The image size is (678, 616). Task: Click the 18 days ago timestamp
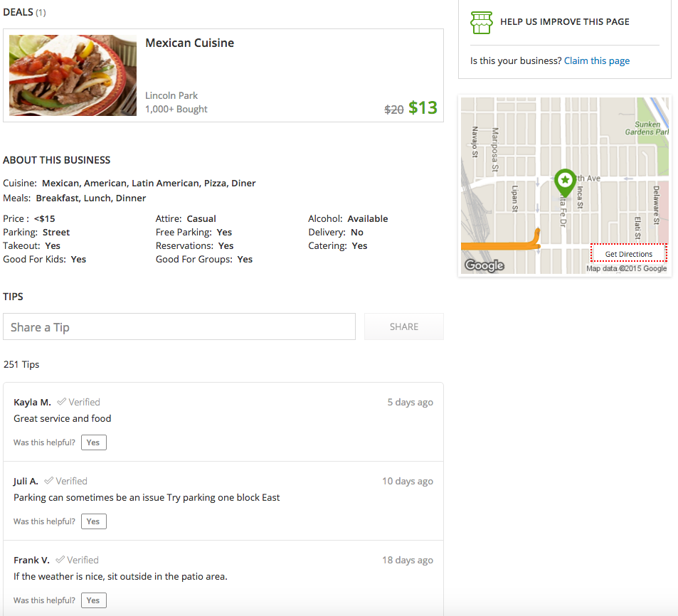pyautogui.click(x=408, y=560)
